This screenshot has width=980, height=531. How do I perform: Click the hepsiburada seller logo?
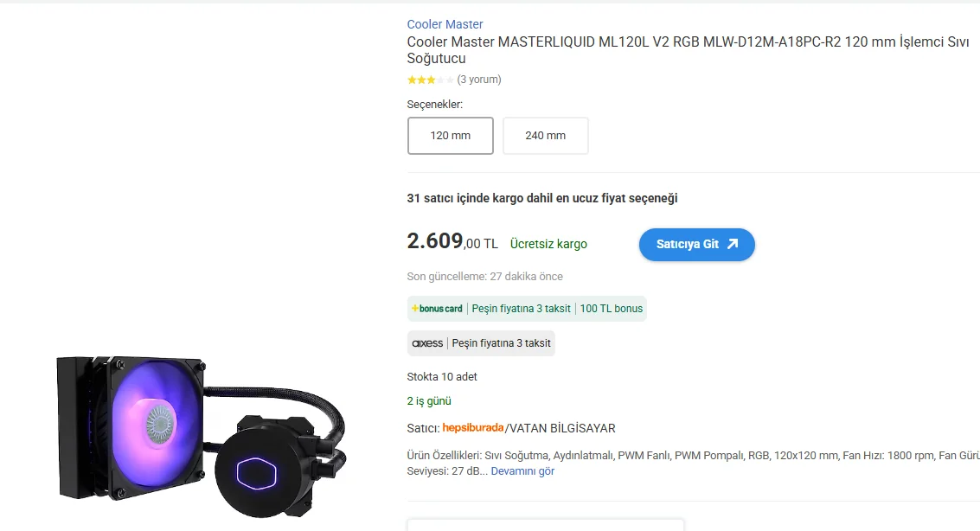pos(472,428)
